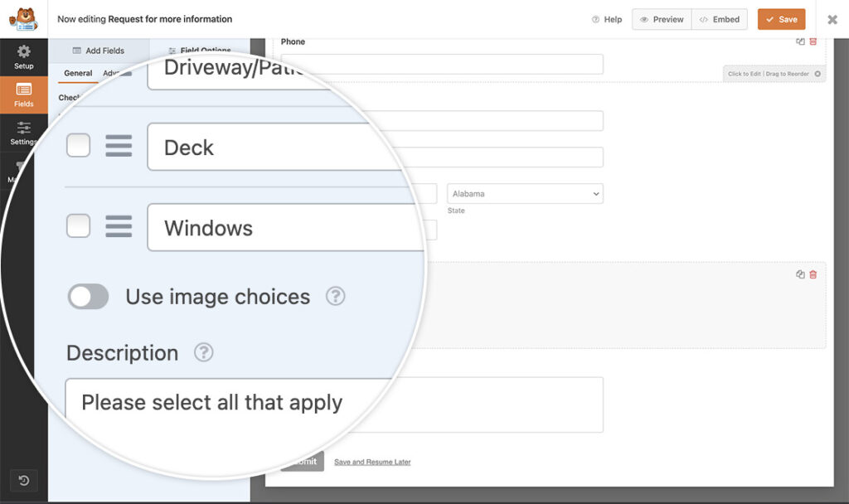Check the Deck choice checkbox

pos(78,144)
